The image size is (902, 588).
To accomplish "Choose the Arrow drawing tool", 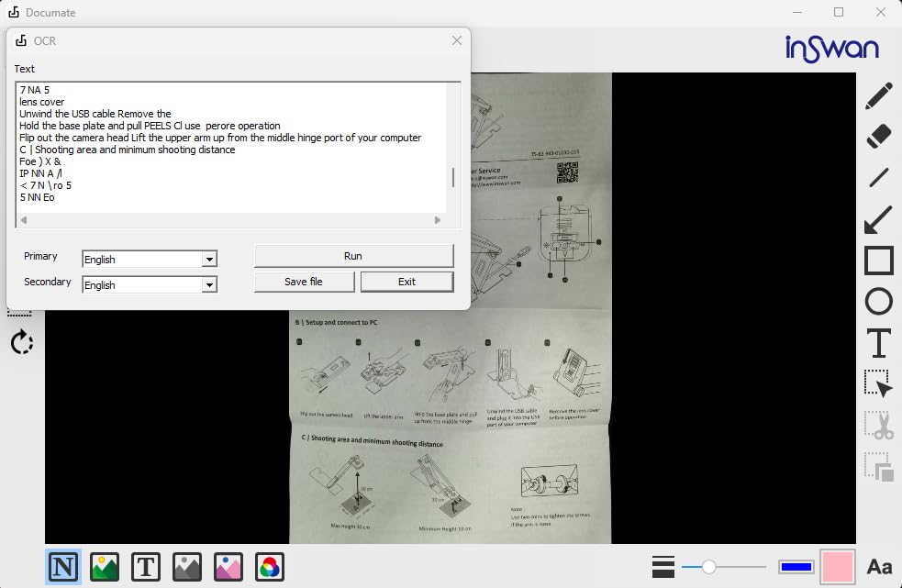I will tap(878, 219).
